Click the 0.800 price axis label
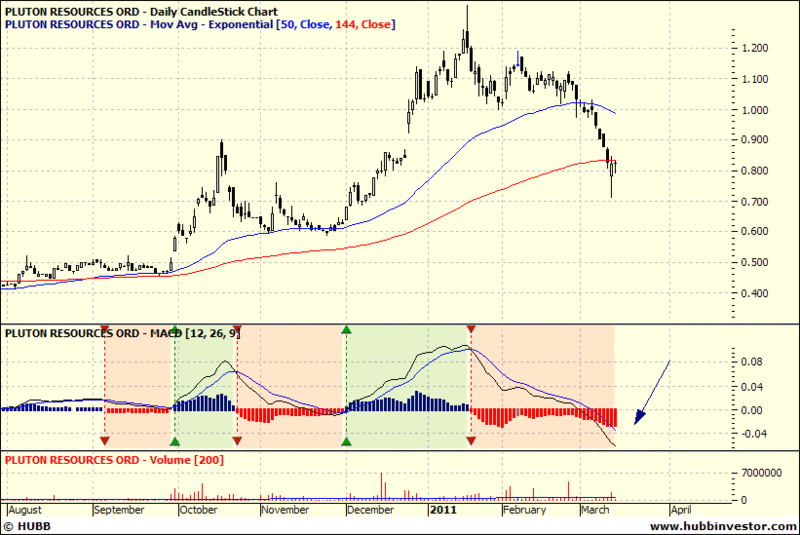The width and height of the screenshot is (800, 535). pyautogui.click(x=755, y=171)
